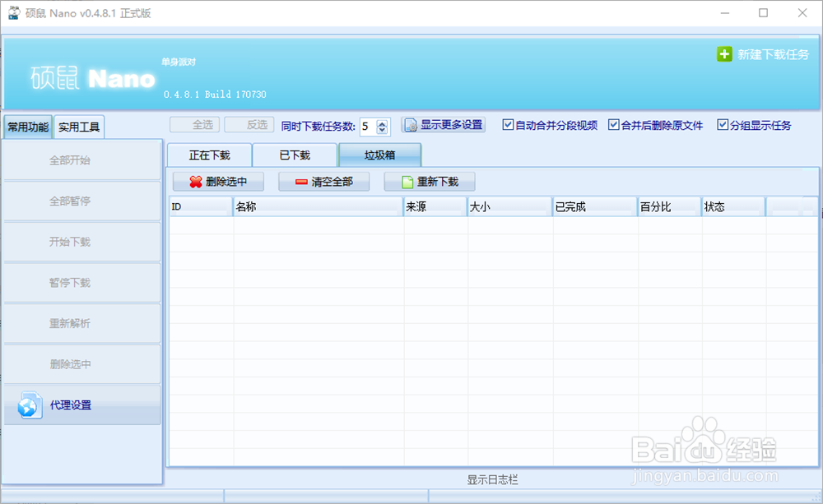Sort by 名称 column header
Viewport: 823px width, 504px height.
point(318,206)
